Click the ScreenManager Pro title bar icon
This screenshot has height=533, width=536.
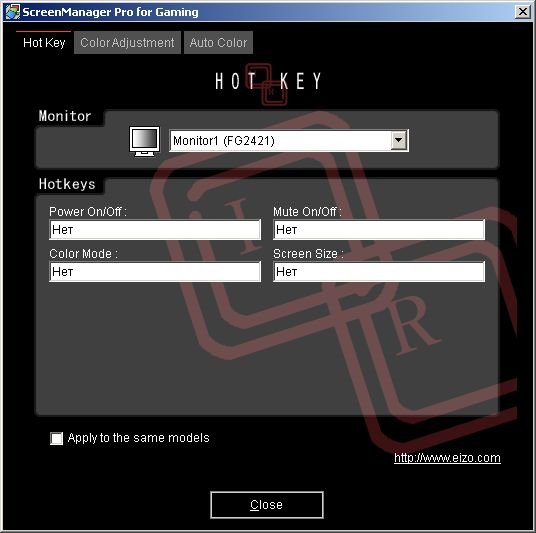13,12
